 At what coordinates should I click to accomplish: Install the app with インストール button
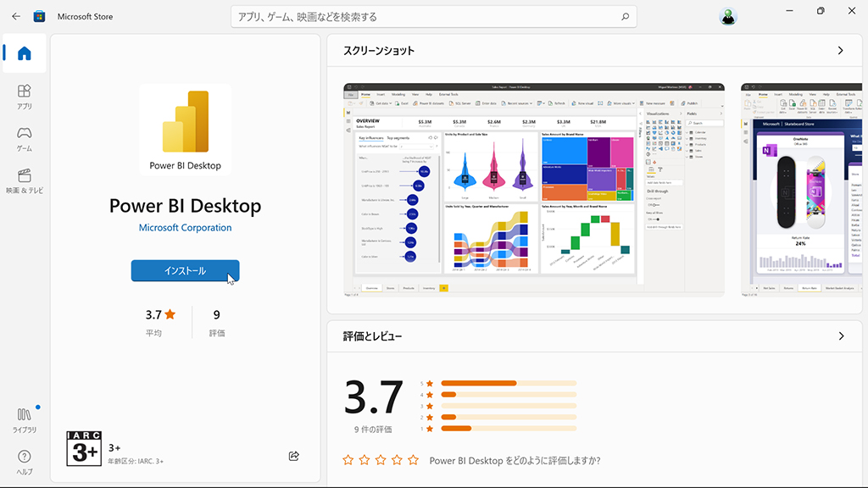point(186,270)
